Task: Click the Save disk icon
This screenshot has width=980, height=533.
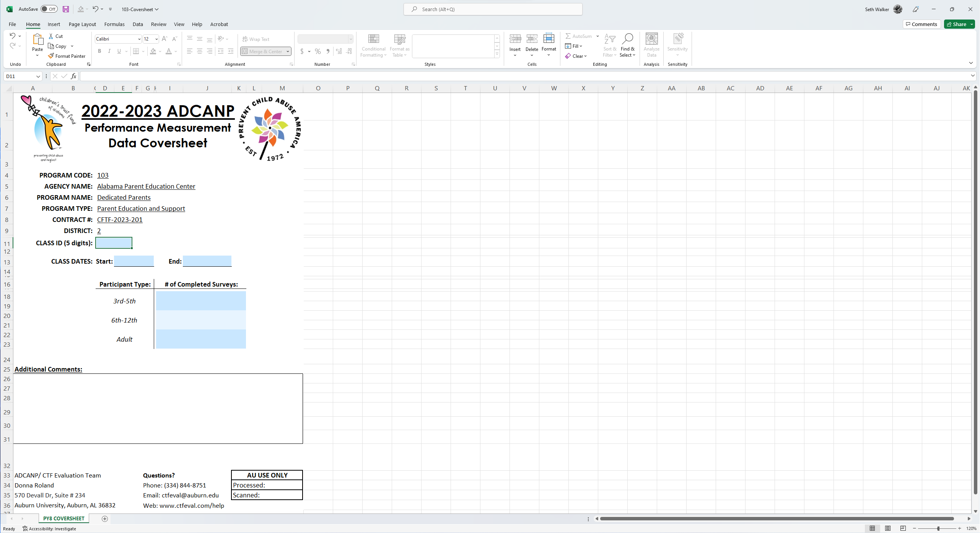Action: coord(66,9)
